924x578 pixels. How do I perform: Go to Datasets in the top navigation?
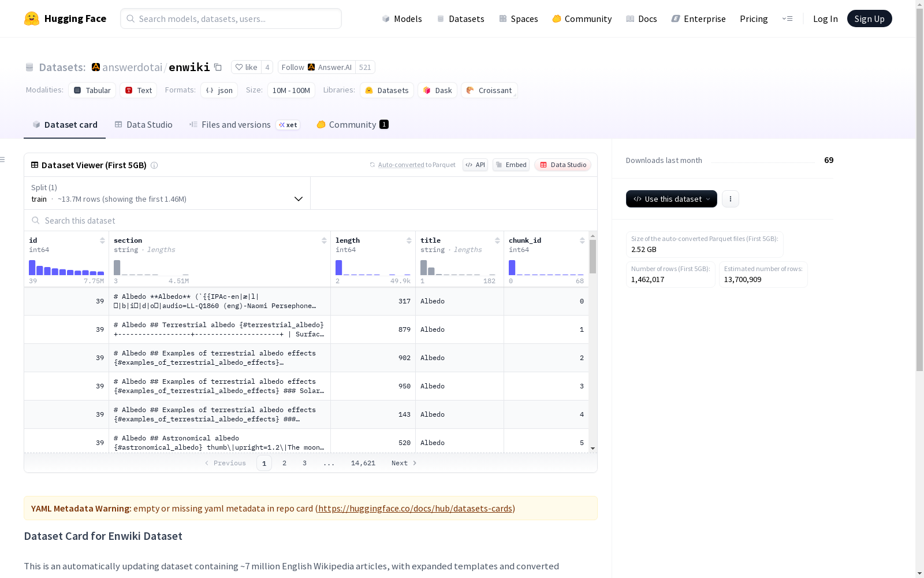click(460, 18)
